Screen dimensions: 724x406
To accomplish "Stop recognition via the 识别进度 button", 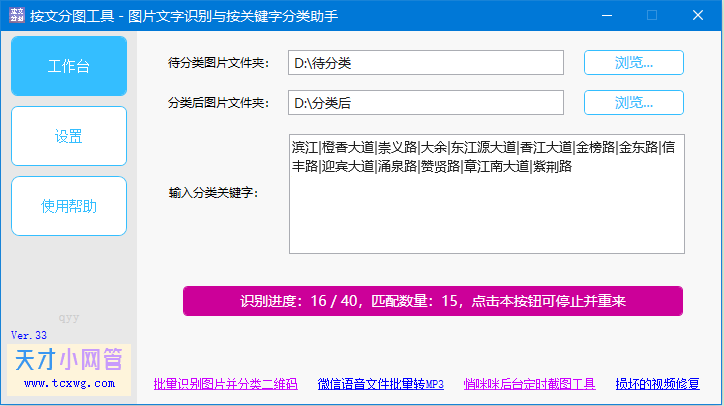I will point(432,301).
